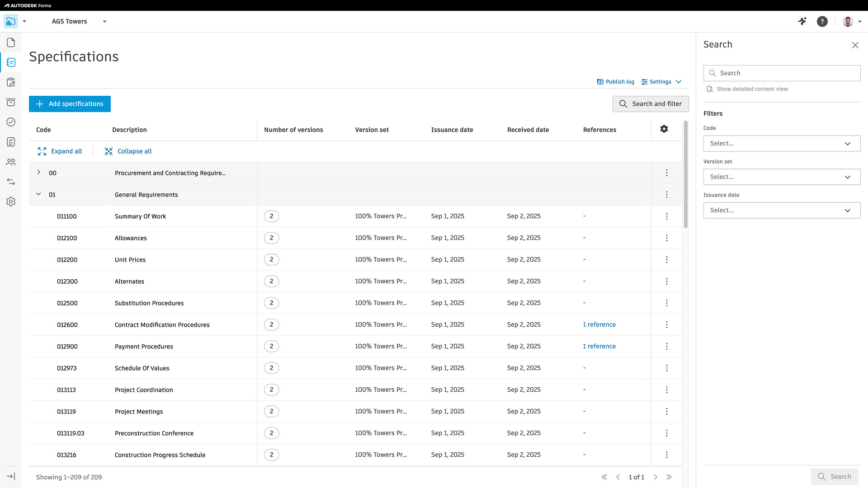Go to the last page arrows

pyautogui.click(x=669, y=477)
